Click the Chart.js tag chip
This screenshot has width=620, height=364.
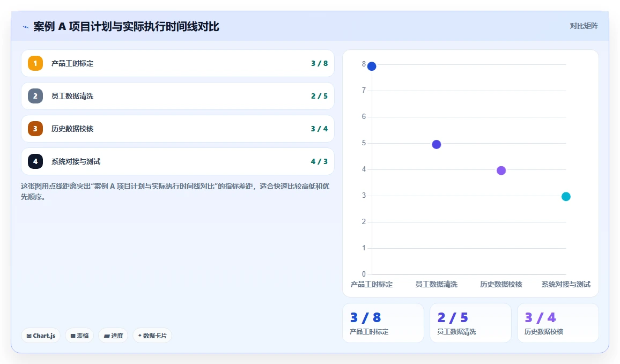click(41, 336)
